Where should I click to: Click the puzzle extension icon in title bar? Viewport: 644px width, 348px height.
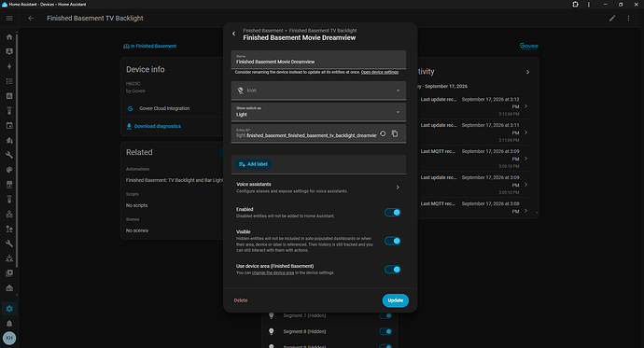point(575,5)
